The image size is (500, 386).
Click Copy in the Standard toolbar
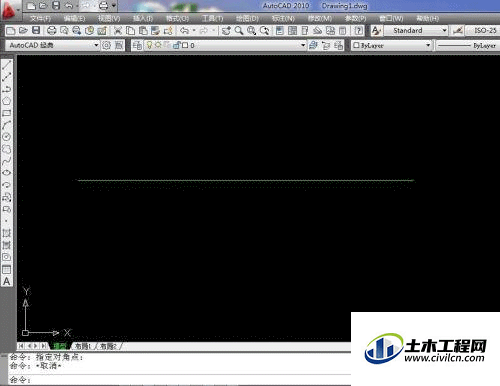coord(130,31)
